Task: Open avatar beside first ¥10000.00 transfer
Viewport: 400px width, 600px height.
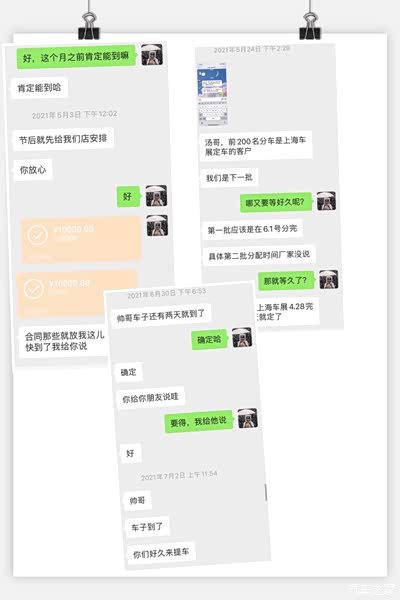Action: tap(157, 225)
